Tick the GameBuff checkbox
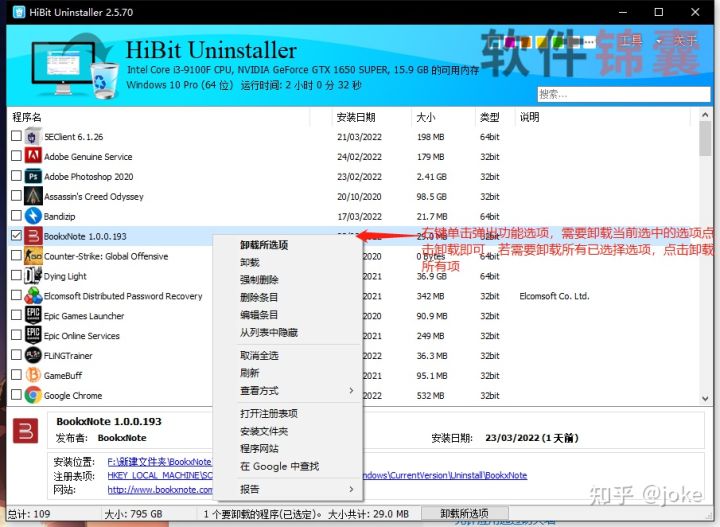This screenshot has width=720, height=527. [16, 375]
